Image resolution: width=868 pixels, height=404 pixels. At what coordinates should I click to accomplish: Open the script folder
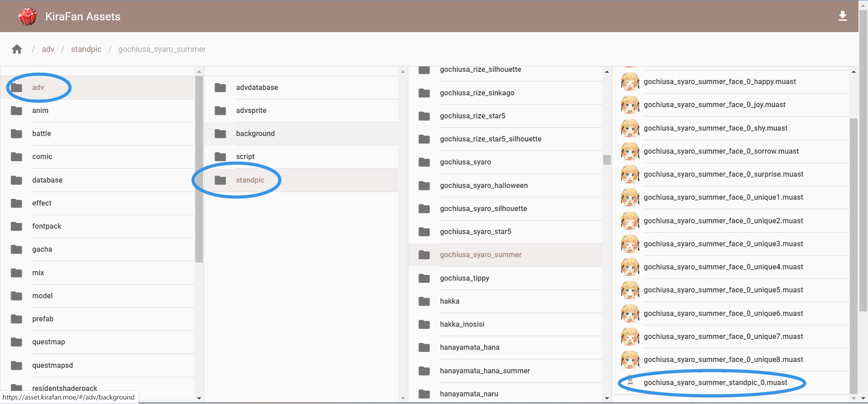[x=302, y=157]
